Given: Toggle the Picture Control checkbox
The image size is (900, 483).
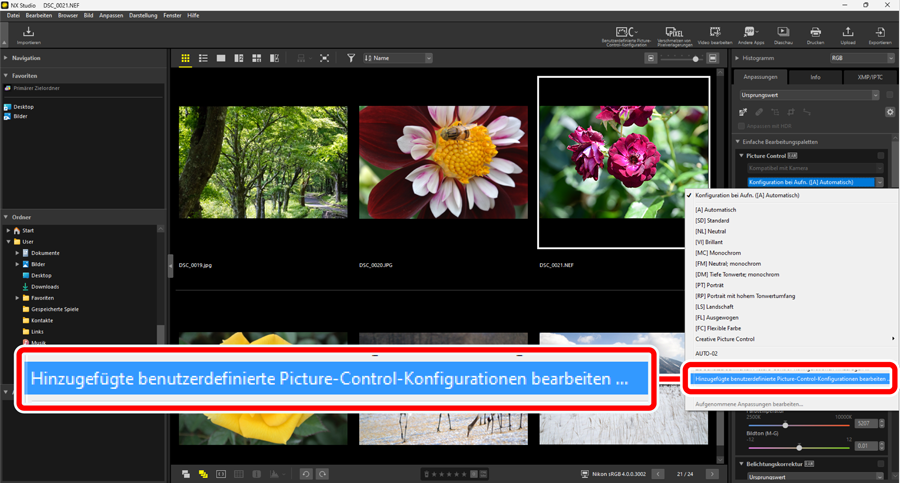Looking at the screenshot, I should tap(881, 156).
